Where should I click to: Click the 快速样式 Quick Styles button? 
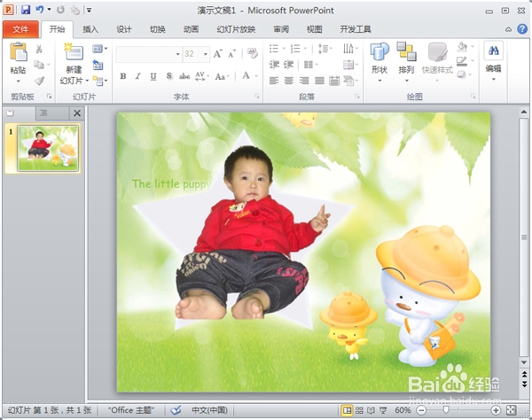tap(437, 62)
